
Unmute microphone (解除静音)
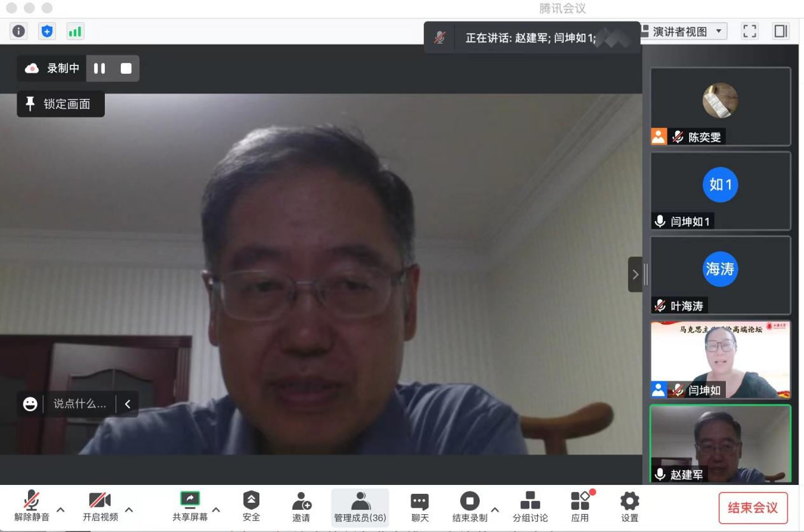pyautogui.click(x=31, y=507)
